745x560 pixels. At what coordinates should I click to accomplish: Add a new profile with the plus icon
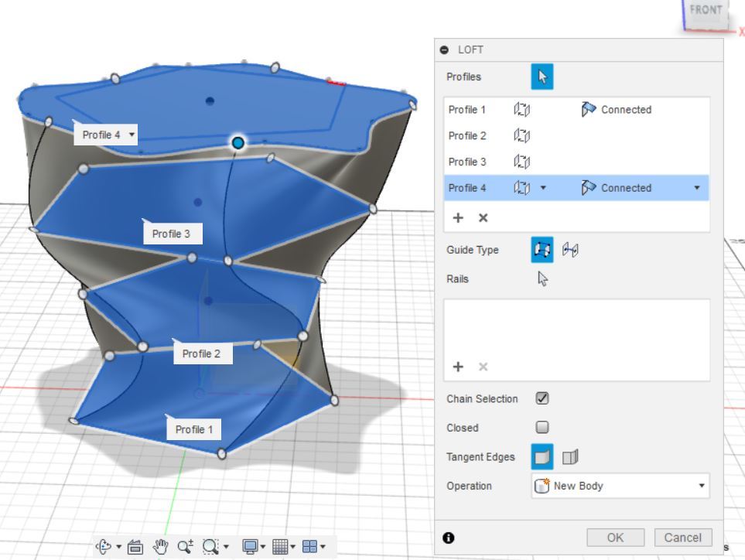(x=458, y=217)
